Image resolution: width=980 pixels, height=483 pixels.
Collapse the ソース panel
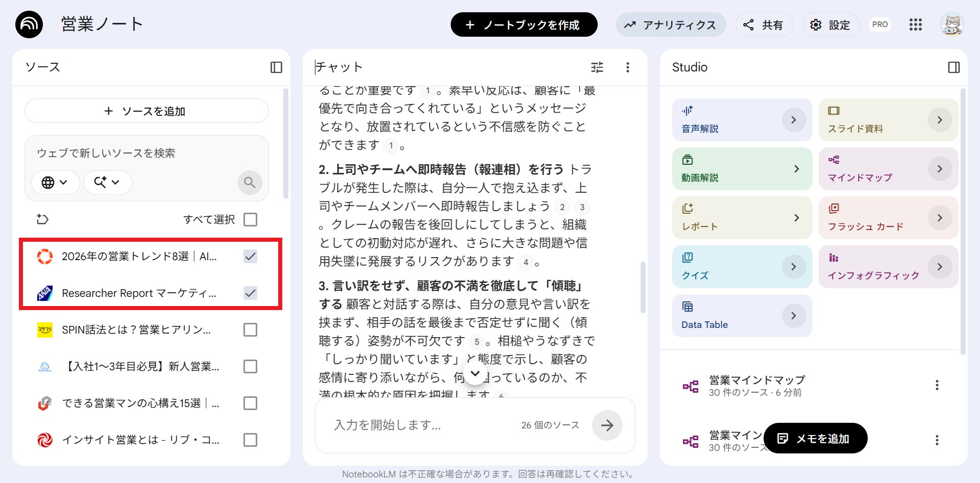pyautogui.click(x=276, y=67)
